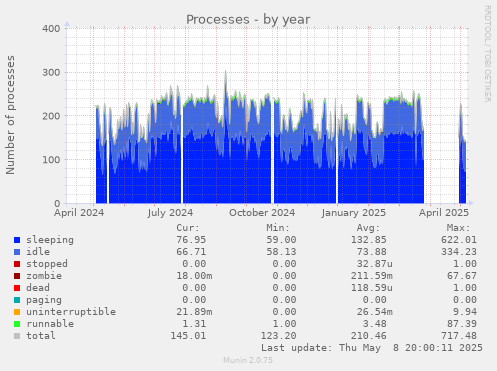Viewport: 497px width, 371px height.
Task: Click runnable max value 87.39
Action: point(462,324)
